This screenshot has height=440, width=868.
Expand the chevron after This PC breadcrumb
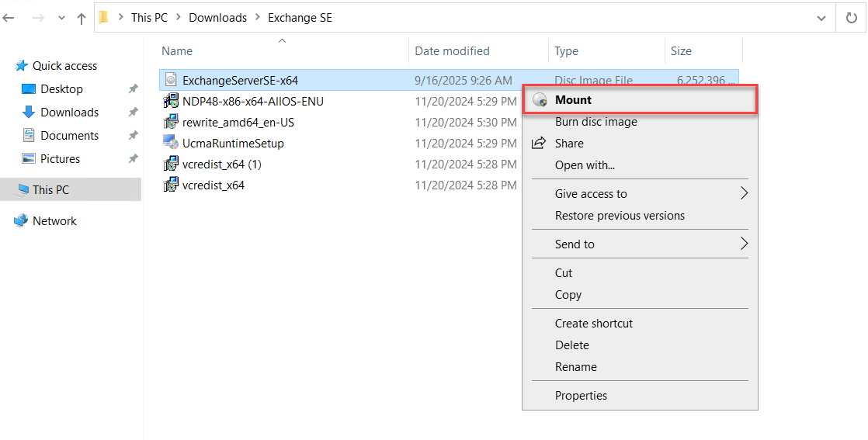[179, 17]
